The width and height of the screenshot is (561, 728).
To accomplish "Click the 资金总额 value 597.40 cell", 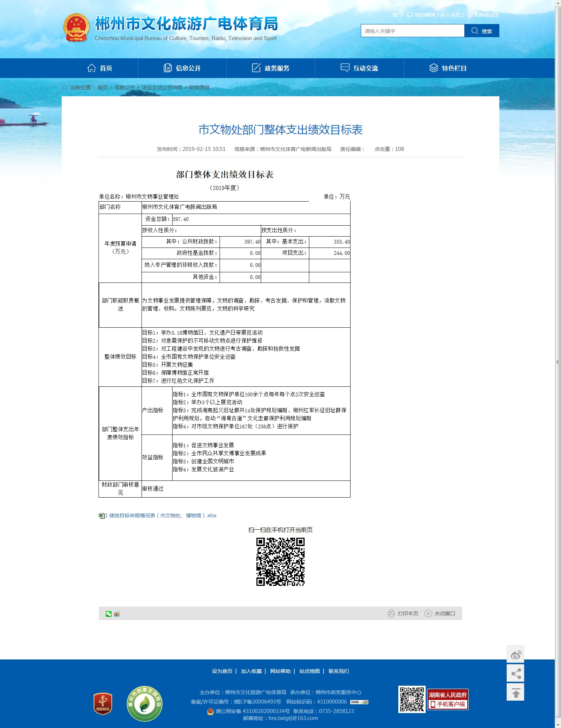I will click(261, 219).
